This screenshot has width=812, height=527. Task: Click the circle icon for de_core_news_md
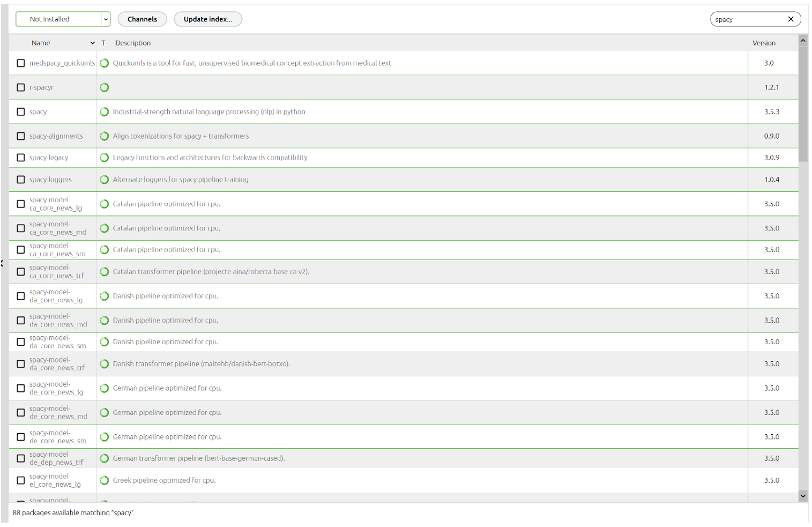coord(105,413)
